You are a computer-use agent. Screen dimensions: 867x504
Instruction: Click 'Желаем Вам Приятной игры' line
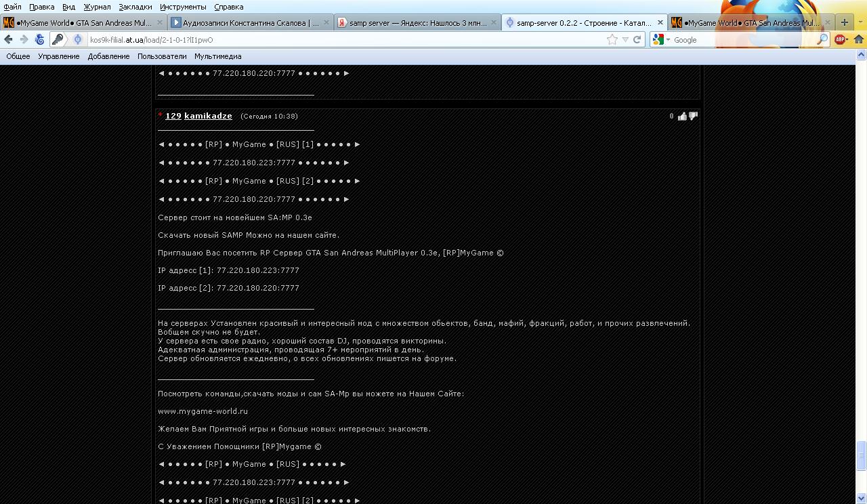point(294,429)
